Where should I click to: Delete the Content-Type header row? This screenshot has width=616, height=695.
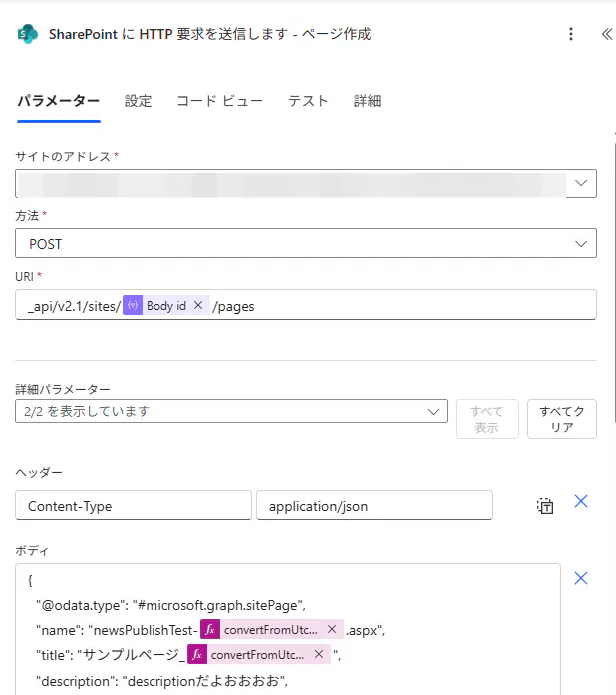click(581, 501)
